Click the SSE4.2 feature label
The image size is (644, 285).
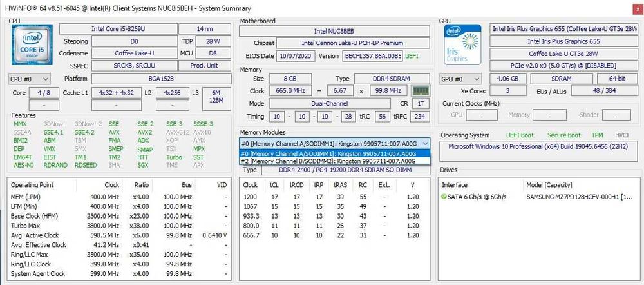coord(84,132)
